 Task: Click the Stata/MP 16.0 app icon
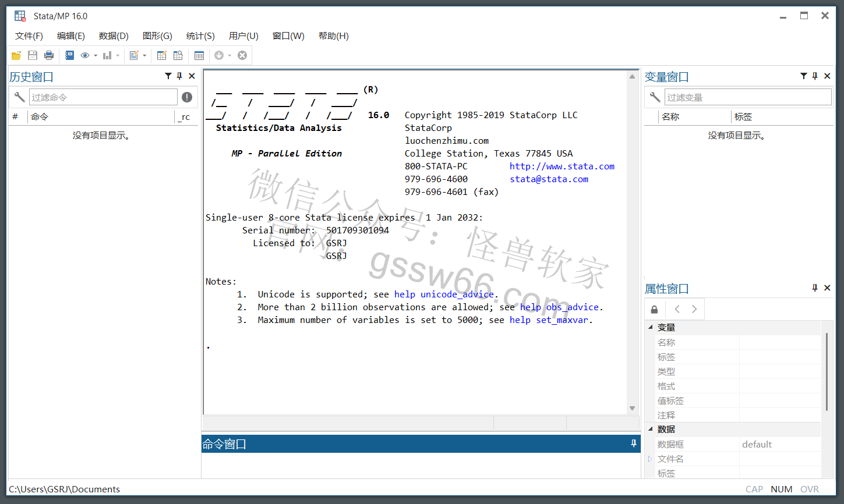20,16
